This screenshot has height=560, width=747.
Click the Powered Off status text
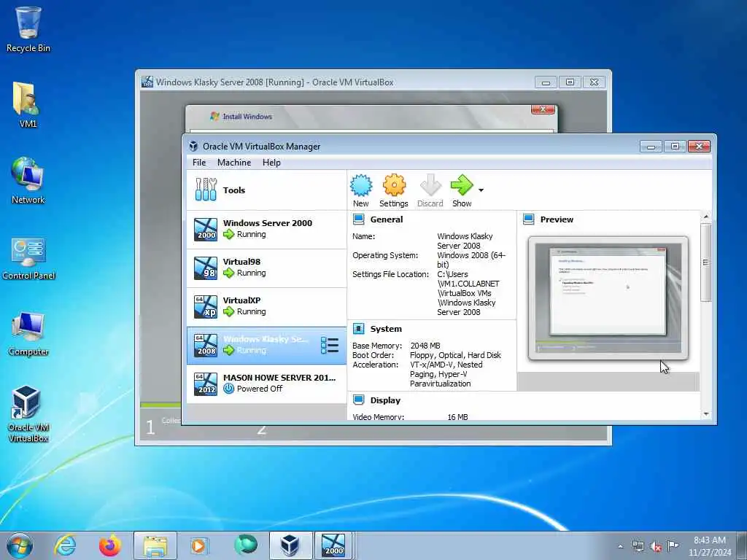coord(260,389)
